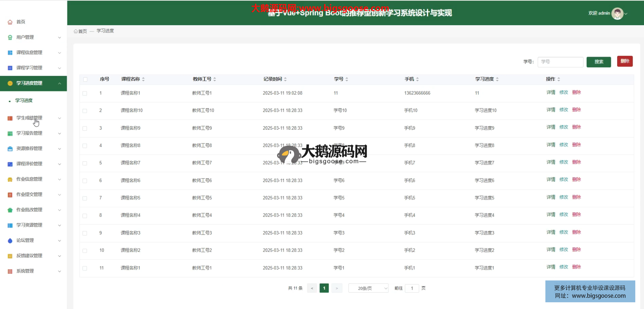Click the admin avatar image
This screenshot has height=309, width=644.
(x=617, y=13)
